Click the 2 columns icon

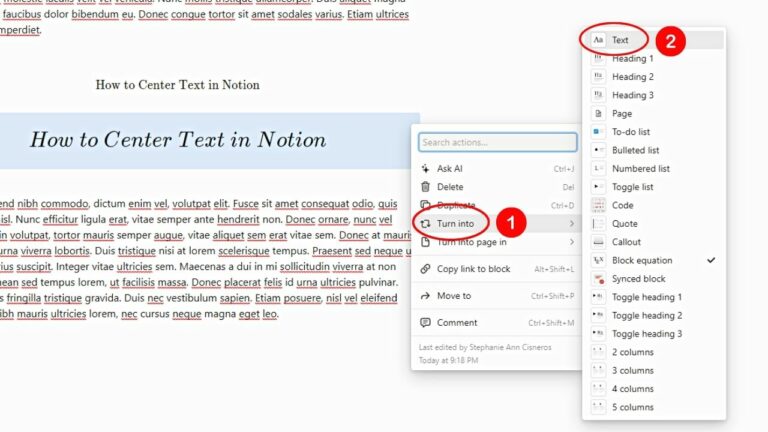[x=598, y=352]
